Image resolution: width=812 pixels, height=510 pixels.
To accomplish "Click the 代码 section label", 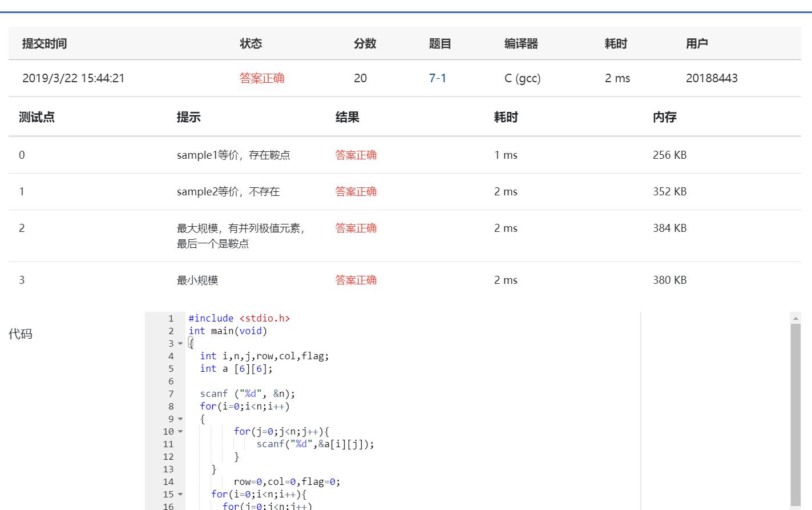I will pyautogui.click(x=21, y=334).
